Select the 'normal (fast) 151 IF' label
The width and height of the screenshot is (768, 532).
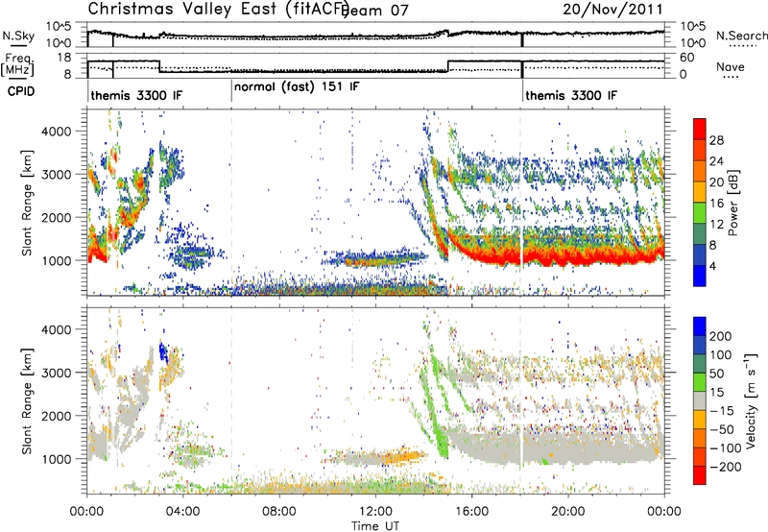click(297, 87)
